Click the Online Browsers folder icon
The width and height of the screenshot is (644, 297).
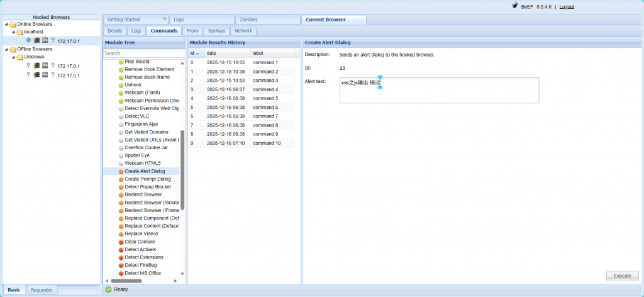pyautogui.click(x=13, y=24)
